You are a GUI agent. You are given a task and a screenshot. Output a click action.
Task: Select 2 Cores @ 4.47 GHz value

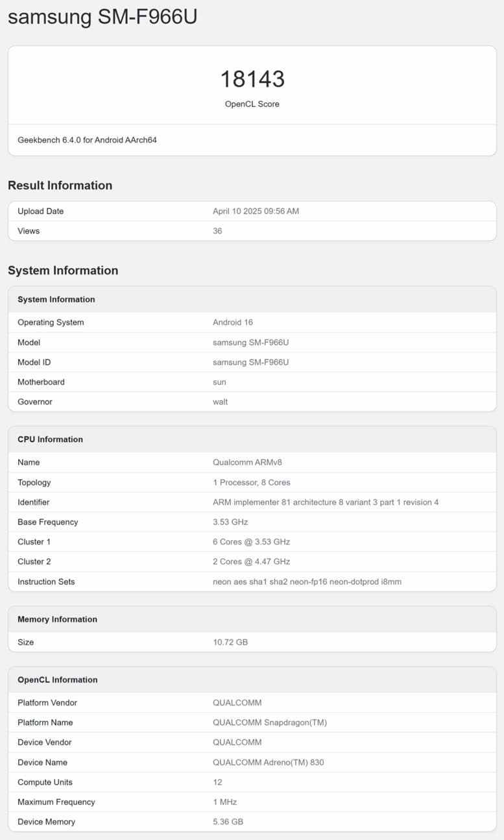click(x=251, y=562)
